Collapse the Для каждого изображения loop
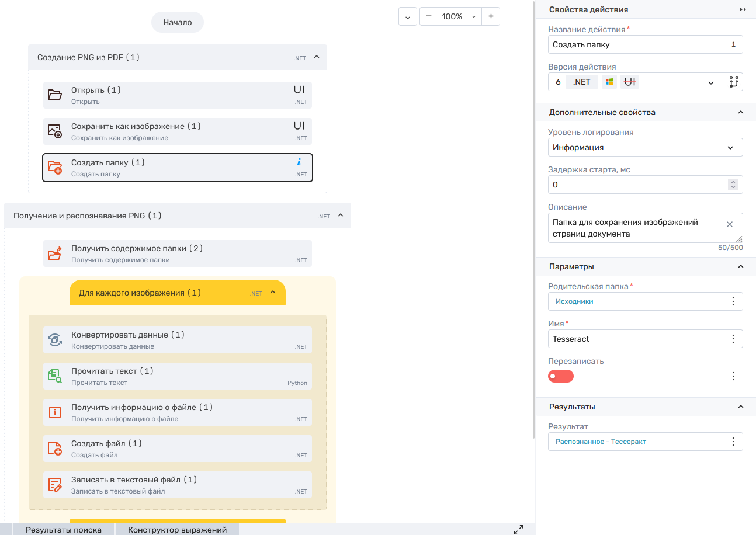Screen dimensions: 756x535 pyautogui.click(x=273, y=293)
